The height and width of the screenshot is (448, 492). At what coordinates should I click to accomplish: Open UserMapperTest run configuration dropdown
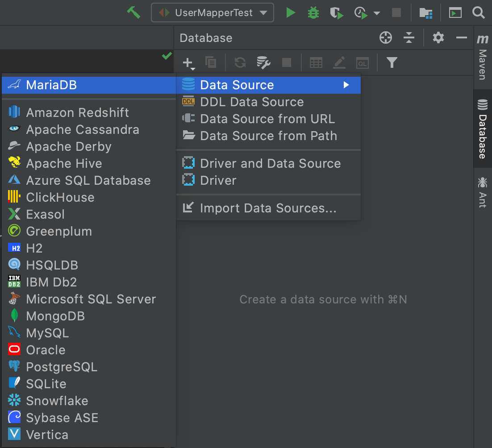pos(212,12)
